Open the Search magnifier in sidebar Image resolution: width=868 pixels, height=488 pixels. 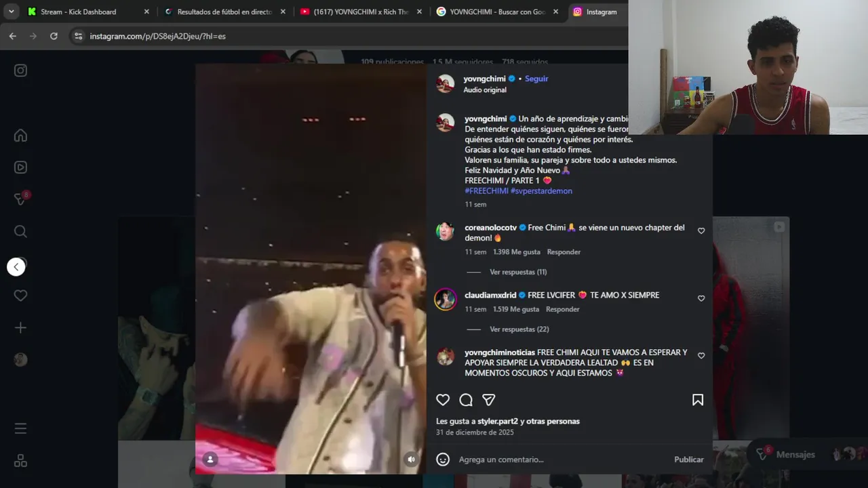[20, 232]
